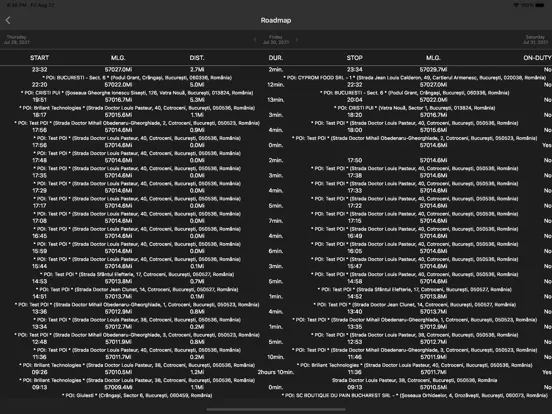Go to previous day using left chevron

point(255,39)
